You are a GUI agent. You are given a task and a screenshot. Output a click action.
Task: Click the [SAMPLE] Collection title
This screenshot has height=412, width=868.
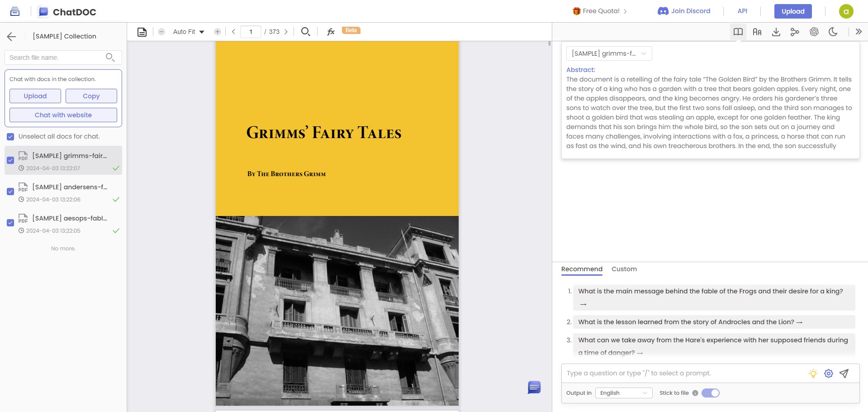coord(64,36)
